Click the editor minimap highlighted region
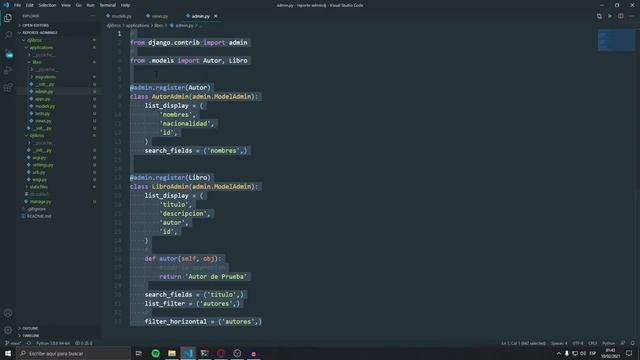Image resolution: width=640 pixels, height=360 pixels. click(616, 41)
